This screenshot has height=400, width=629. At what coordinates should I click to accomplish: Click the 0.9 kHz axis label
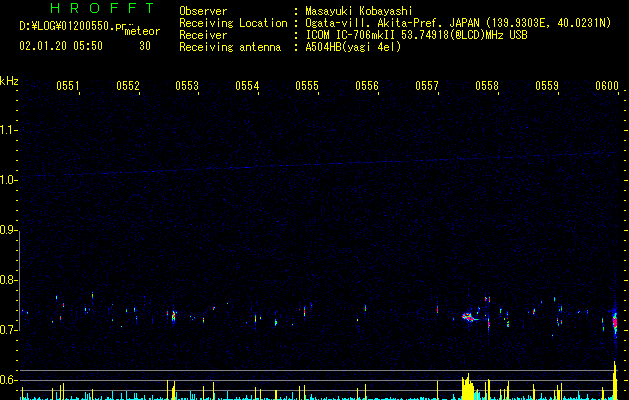tap(9, 230)
